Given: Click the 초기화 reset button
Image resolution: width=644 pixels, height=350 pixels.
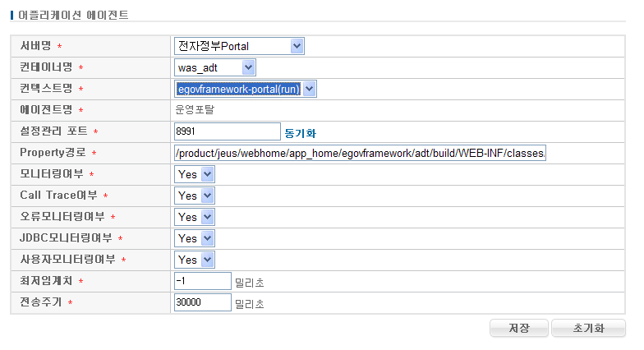Looking at the screenshot, I should (x=588, y=328).
